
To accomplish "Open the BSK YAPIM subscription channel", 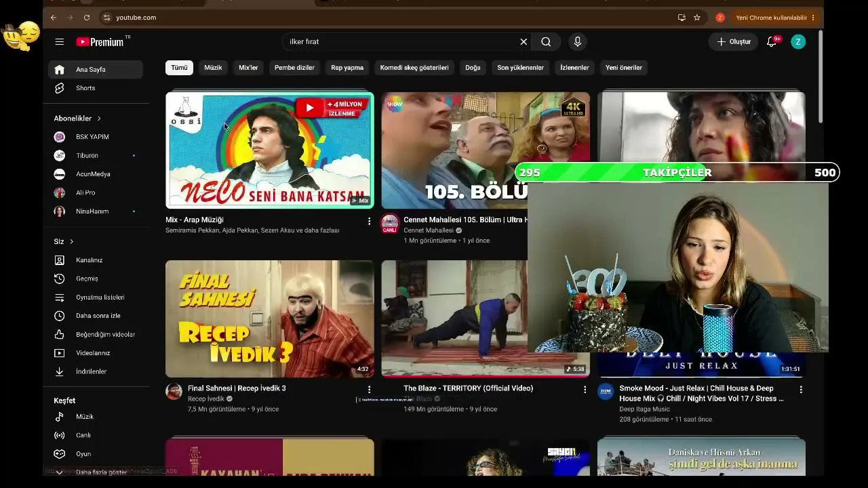I will (96, 137).
